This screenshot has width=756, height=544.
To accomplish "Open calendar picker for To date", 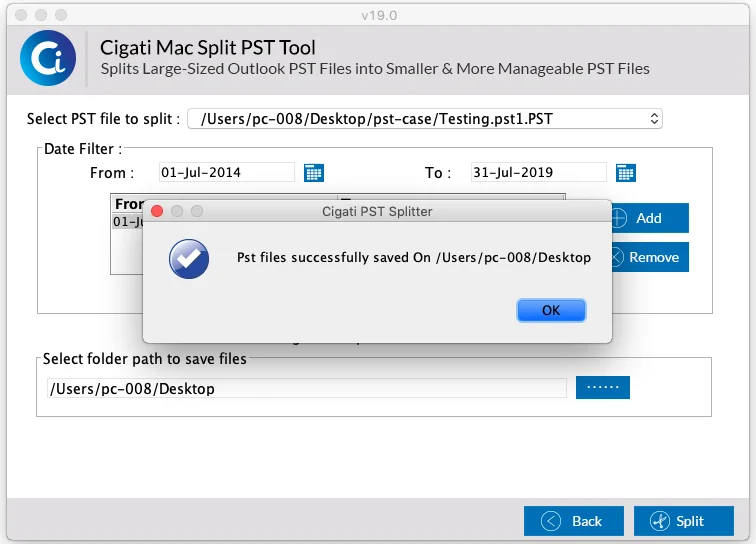I will (626, 173).
